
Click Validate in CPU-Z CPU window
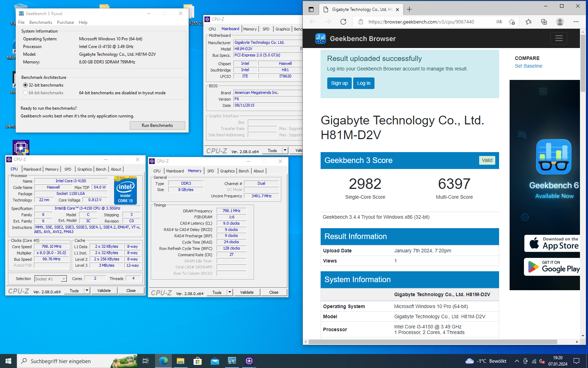(x=104, y=291)
